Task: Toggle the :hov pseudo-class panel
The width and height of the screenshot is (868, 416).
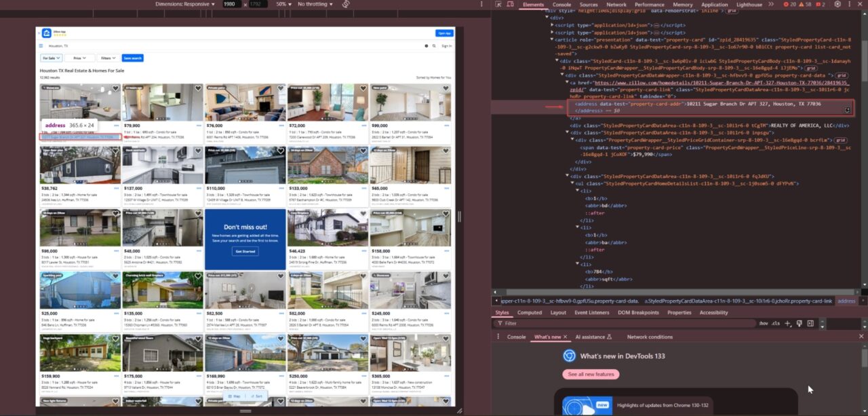Action: click(764, 323)
